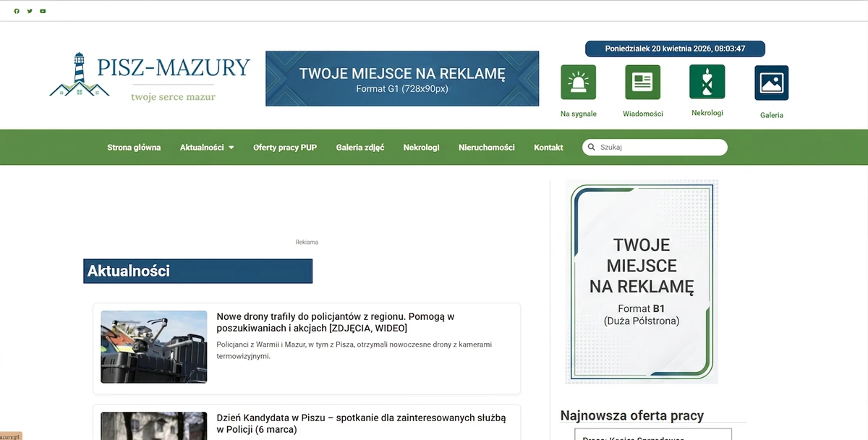Select Galeria zdjęć in navigation bar
868x440 pixels.
(x=360, y=148)
